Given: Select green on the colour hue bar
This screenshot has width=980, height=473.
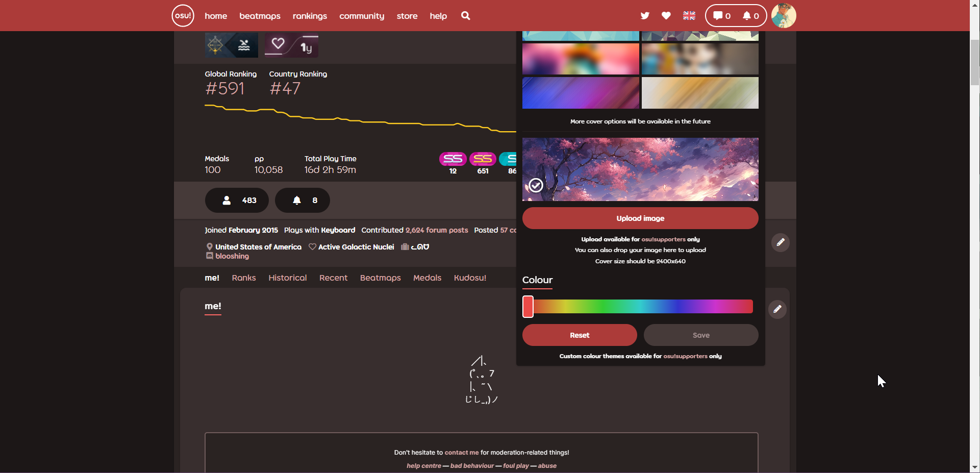Looking at the screenshot, I should coord(605,307).
